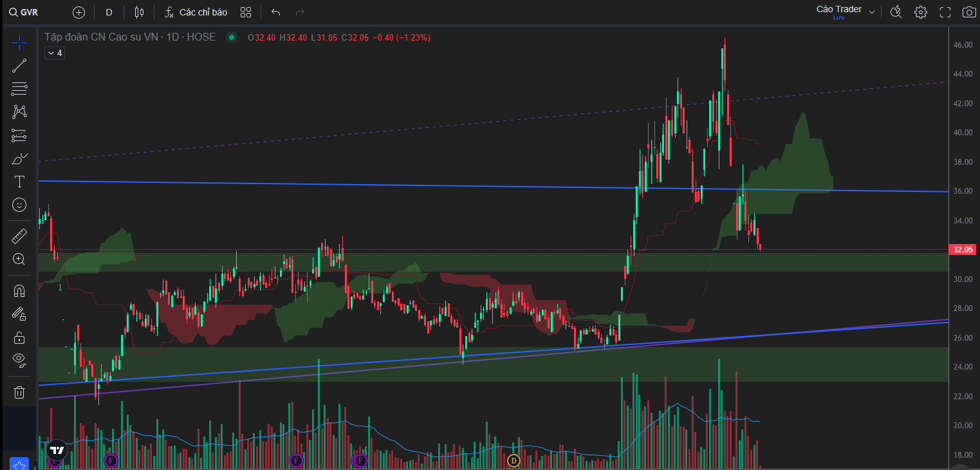
Task: Open the chart patterns tool group
Action: (19, 112)
